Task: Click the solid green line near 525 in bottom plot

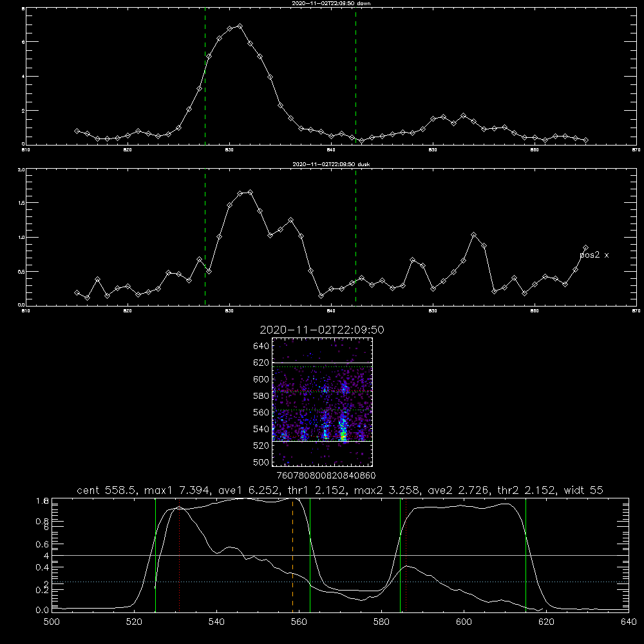Action: tap(155, 554)
